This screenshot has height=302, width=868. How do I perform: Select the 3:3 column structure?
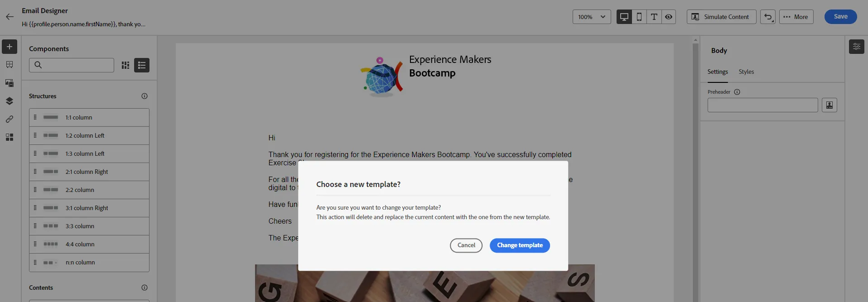coord(89,226)
